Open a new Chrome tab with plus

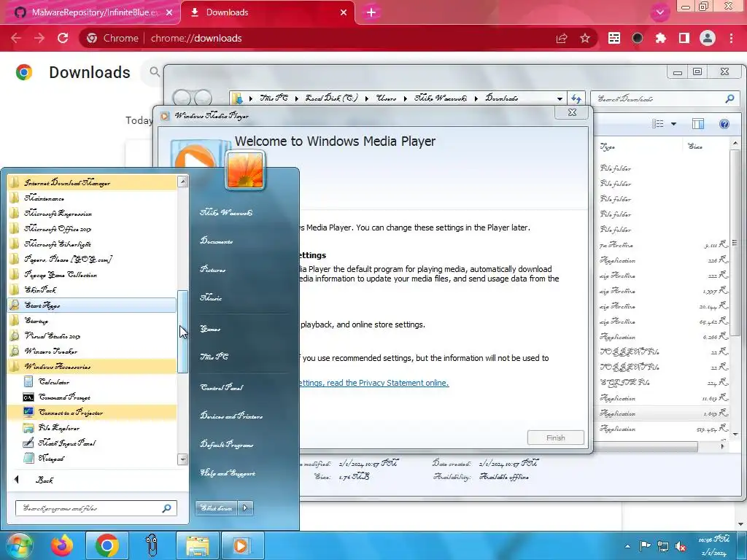pyautogui.click(x=371, y=12)
